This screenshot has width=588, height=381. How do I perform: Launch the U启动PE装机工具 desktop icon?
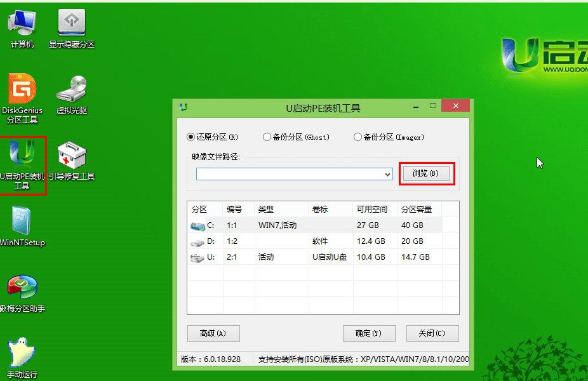tap(22, 156)
